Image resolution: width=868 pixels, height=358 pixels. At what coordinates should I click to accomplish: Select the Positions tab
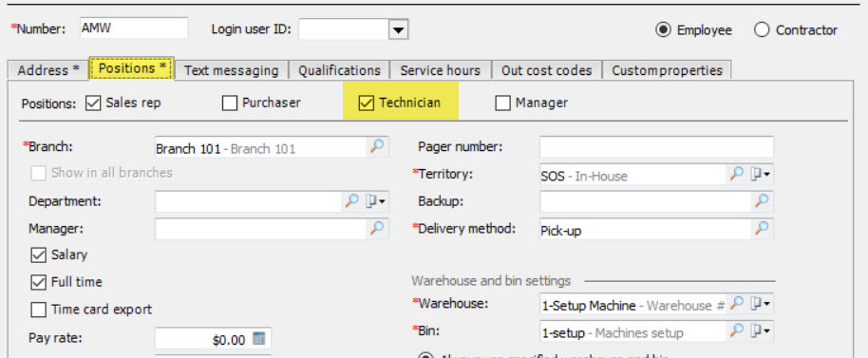coord(132,68)
